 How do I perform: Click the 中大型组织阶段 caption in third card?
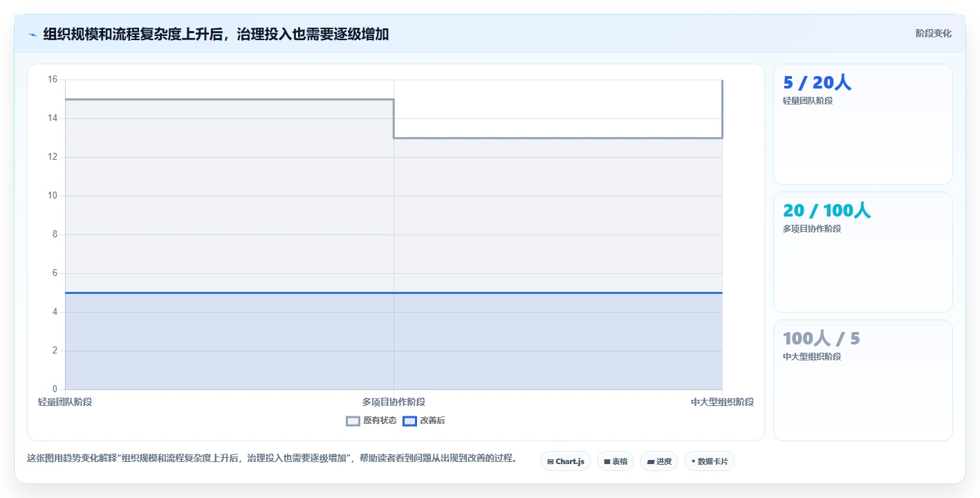pos(812,357)
